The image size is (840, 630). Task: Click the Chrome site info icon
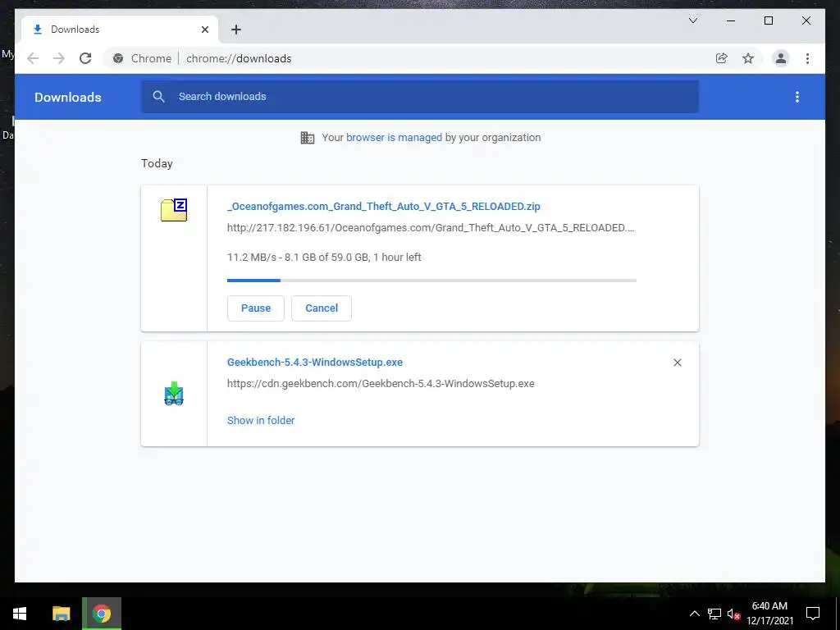tap(118, 58)
